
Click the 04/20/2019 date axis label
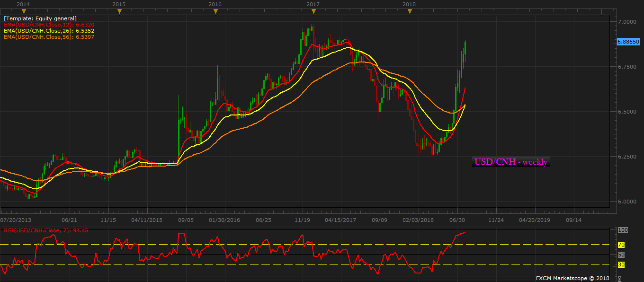click(x=534, y=220)
